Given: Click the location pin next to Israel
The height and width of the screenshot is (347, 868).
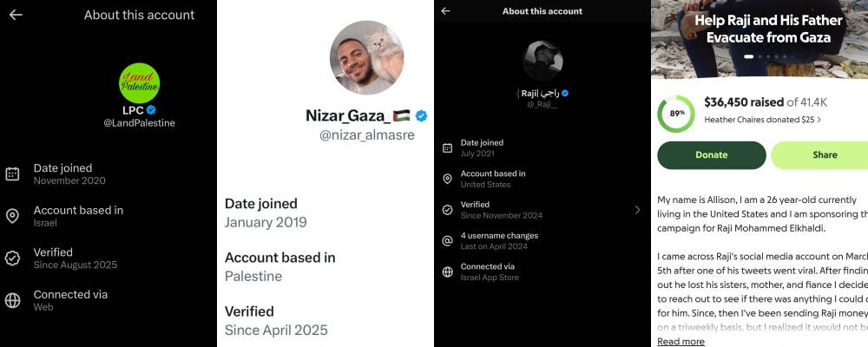Looking at the screenshot, I should click(12, 216).
